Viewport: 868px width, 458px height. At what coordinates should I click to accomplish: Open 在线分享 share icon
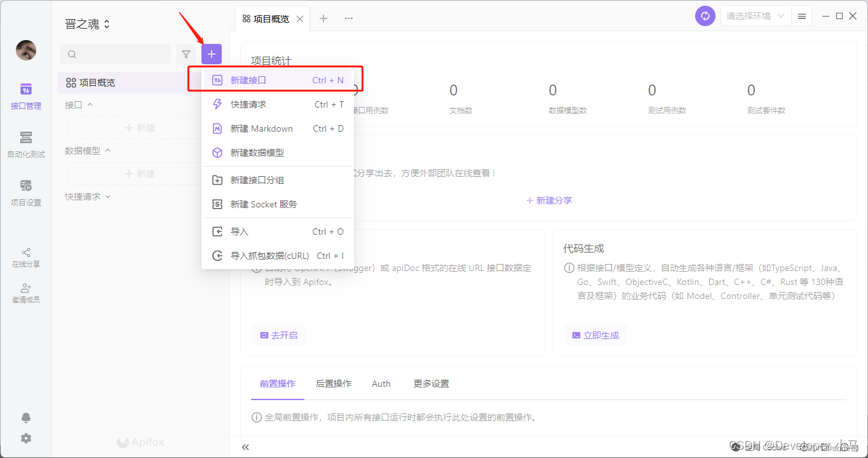pyautogui.click(x=26, y=257)
